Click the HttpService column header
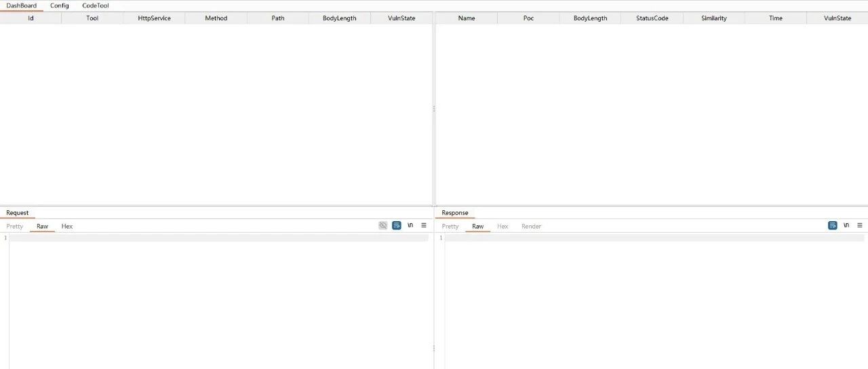This screenshot has height=369, width=868. click(x=155, y=18)
